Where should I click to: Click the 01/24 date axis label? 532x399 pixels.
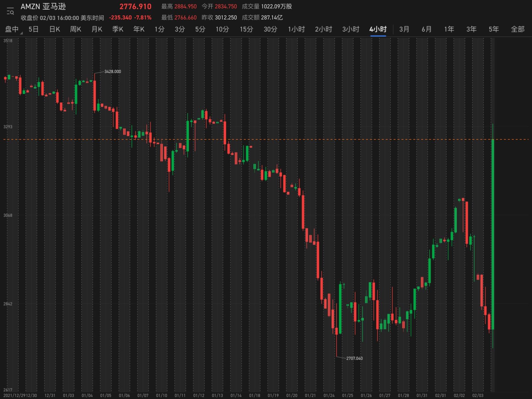329,396
